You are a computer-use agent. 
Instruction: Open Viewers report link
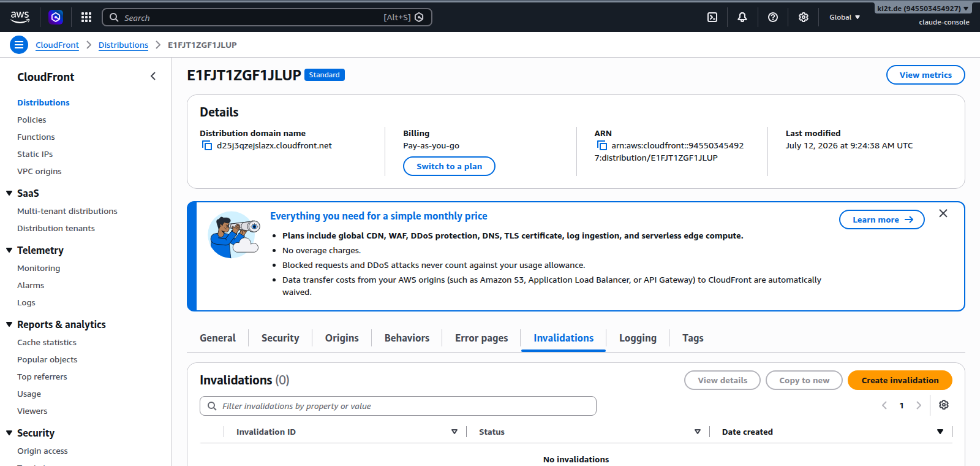32,411
